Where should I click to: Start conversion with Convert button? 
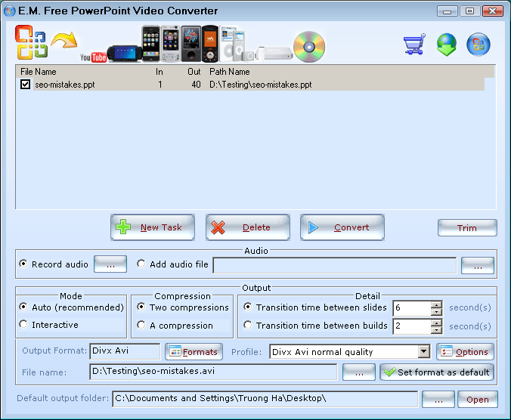tap(342, 227)
